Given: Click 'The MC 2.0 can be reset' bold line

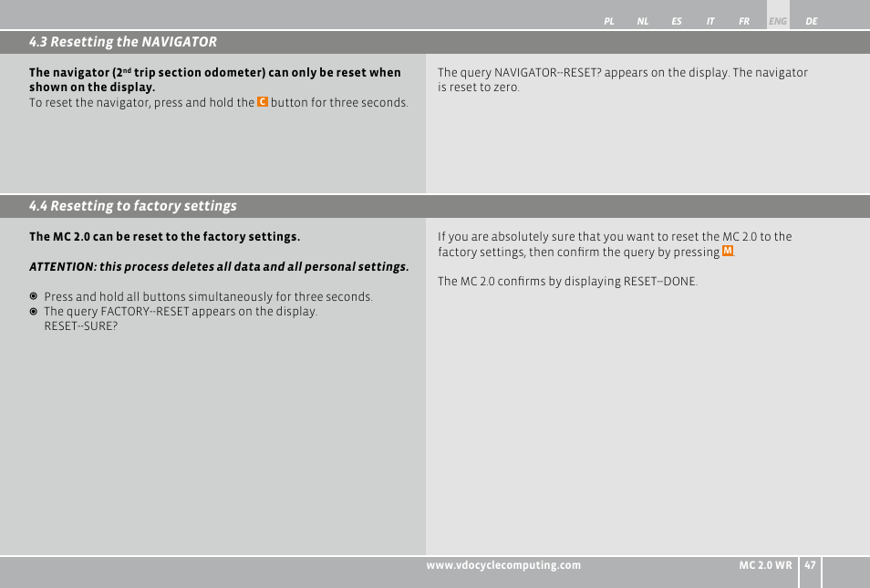Looking at the screenshot, I should (164, 237).
